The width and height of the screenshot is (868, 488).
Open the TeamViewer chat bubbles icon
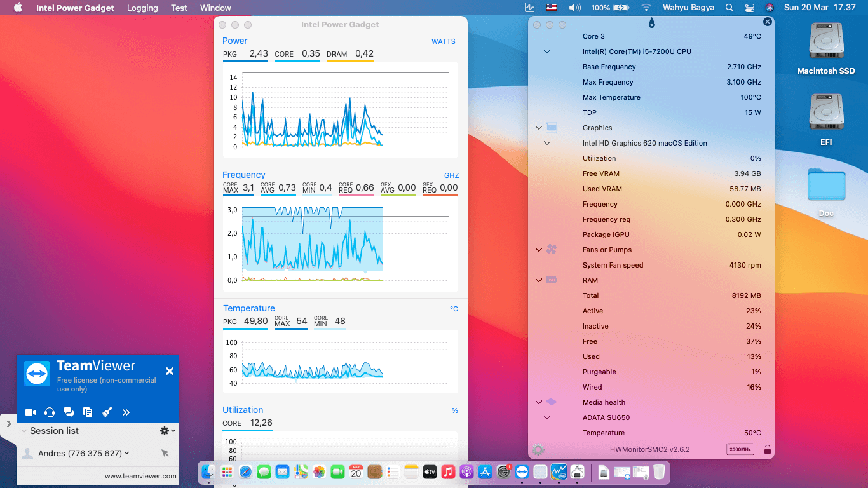[x=69, y=412]
